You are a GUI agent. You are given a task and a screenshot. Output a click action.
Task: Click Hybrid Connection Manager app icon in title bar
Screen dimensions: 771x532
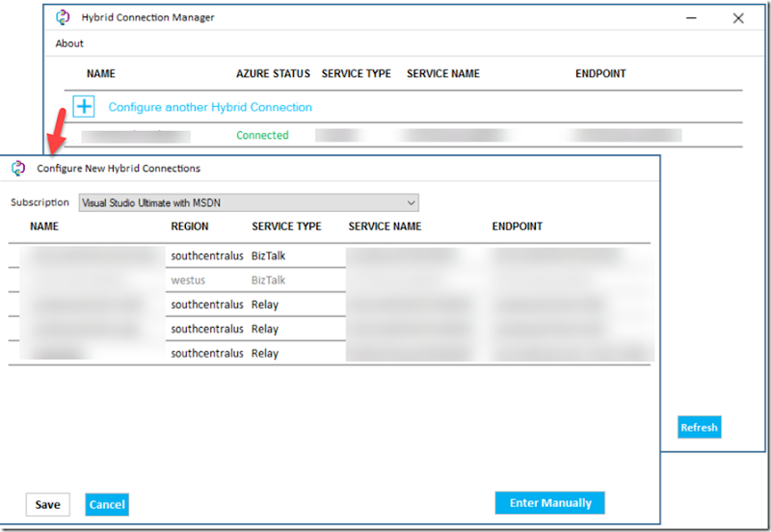point(63,17)
